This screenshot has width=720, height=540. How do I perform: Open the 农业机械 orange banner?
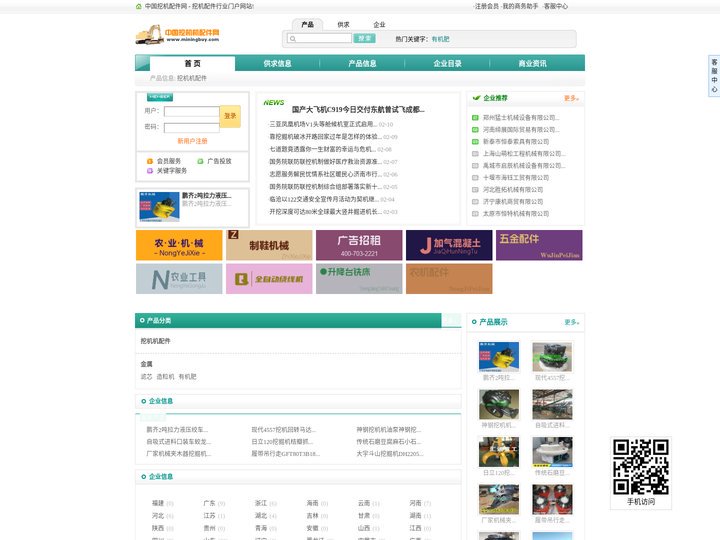[x=179, y=245]
